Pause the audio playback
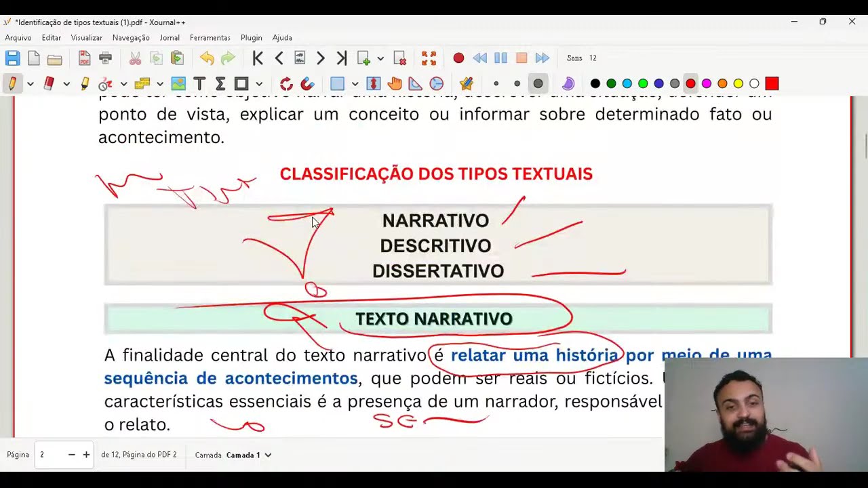The width and height of the screenshot is (868, 488). [500, 58]
